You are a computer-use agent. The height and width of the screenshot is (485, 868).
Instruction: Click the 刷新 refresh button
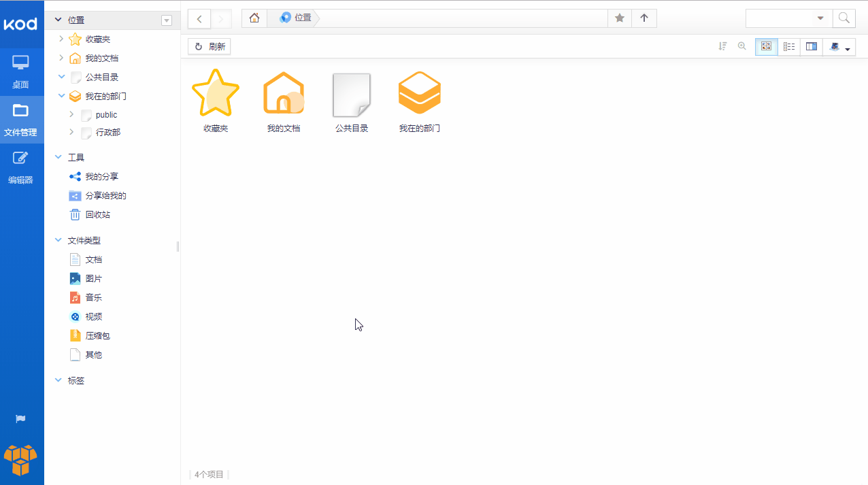[210, 46]
